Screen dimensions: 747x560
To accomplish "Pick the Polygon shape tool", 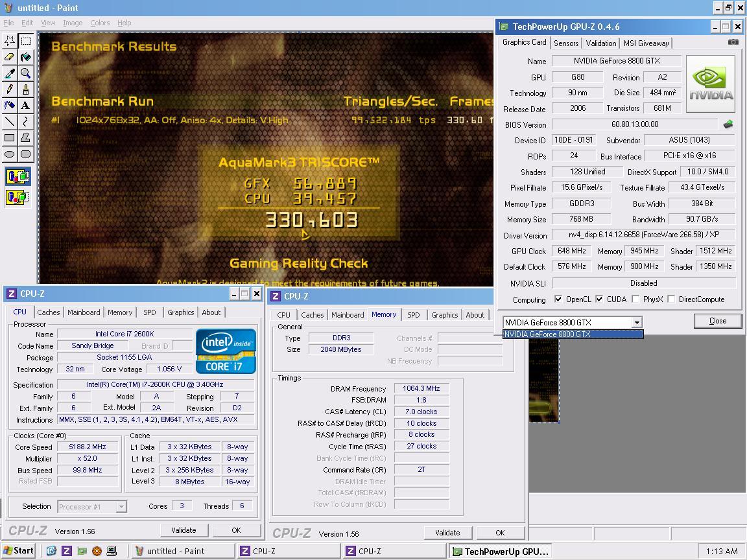I will pyautogui.click(x=26, y=138).
